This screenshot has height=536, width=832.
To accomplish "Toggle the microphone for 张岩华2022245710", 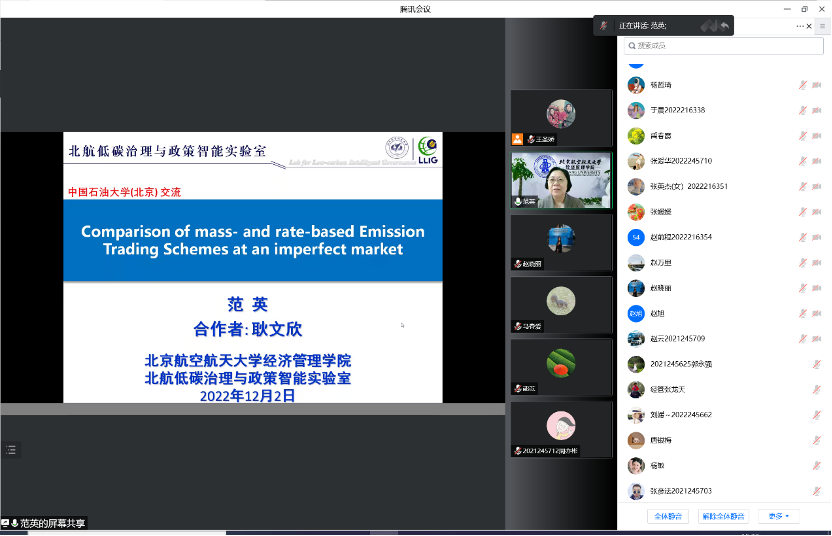I will click(x=802, y=161).
